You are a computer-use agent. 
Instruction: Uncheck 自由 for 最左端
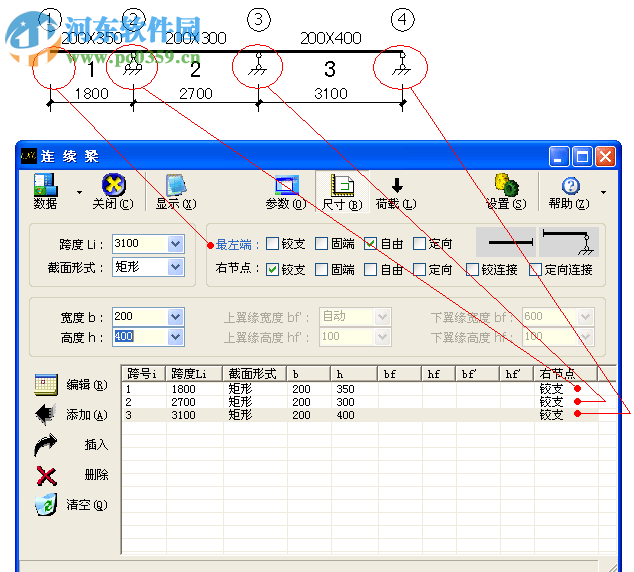370,244
